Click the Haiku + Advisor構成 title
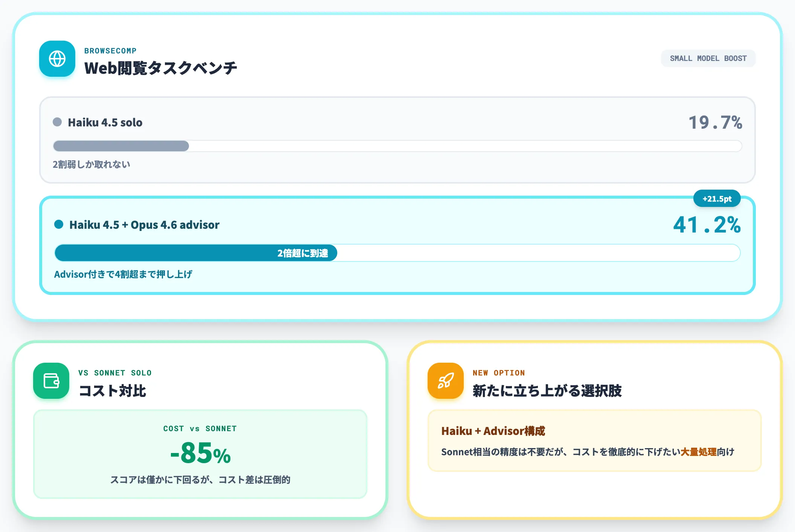The image size is (795, 532). point(493,431)
